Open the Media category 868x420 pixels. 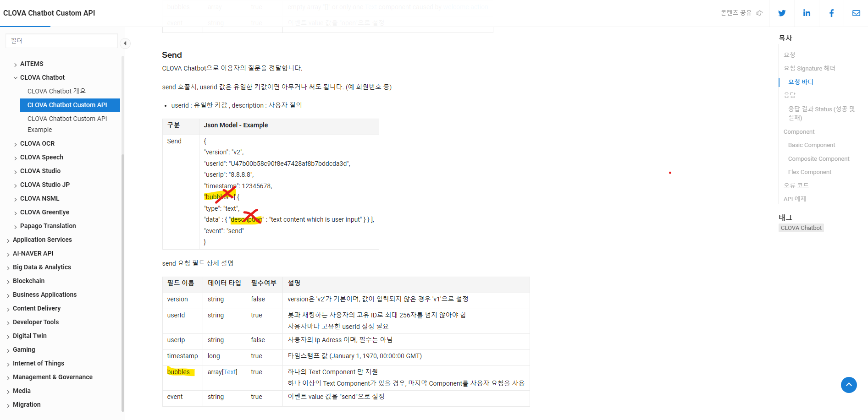click(x=22, y=391)
